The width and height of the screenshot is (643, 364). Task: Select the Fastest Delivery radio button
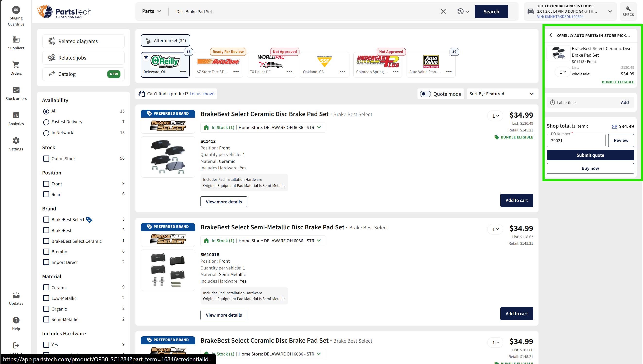click(46, 122)
